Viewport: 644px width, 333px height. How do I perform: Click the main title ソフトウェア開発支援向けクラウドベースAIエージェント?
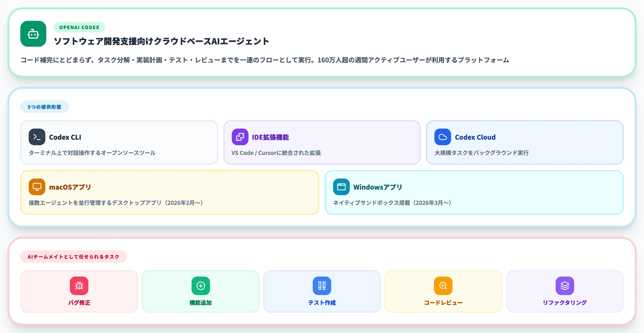(x=162, y=41)
